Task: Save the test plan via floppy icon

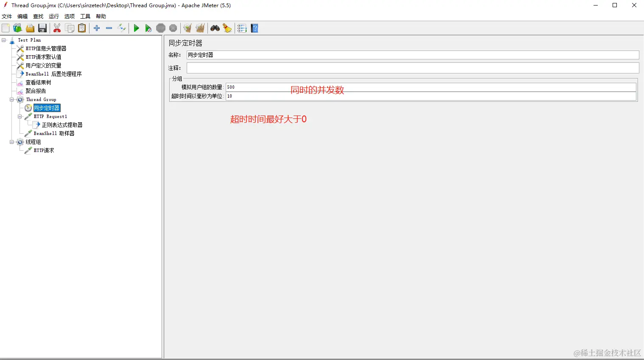Action: (x=42, y=28)
